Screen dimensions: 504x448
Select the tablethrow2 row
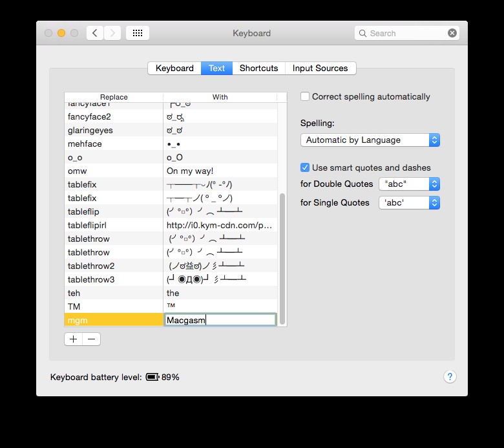click(171, 266)
